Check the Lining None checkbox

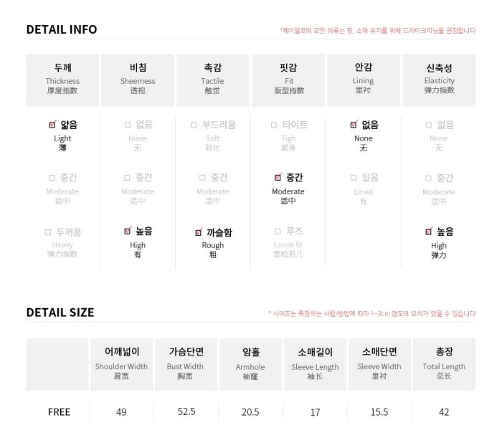click(354, 125)
